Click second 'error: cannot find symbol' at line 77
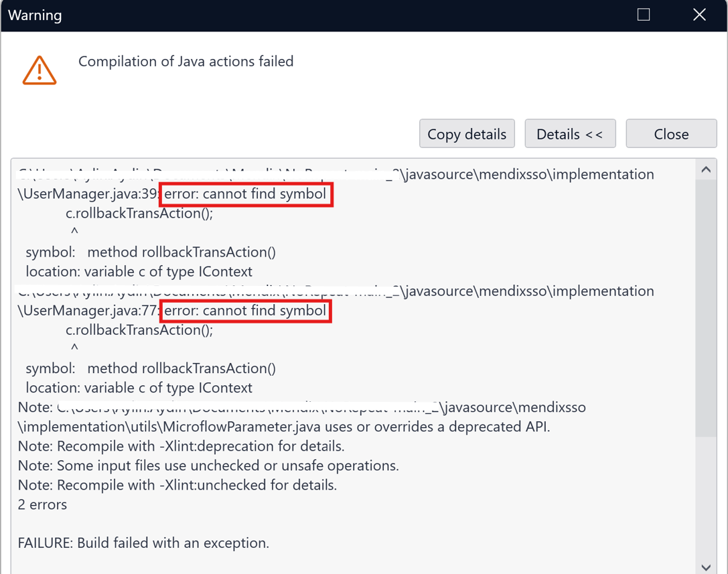This screenshot has width=728, height=574. point(245,310)
